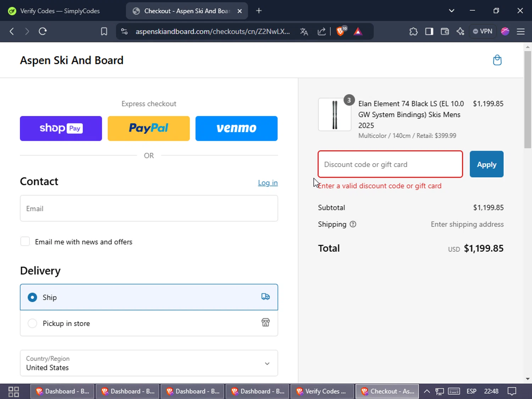Click the Elan ski product thumbnail
Screen dimensions: 532x399
[x=334, y=115]
